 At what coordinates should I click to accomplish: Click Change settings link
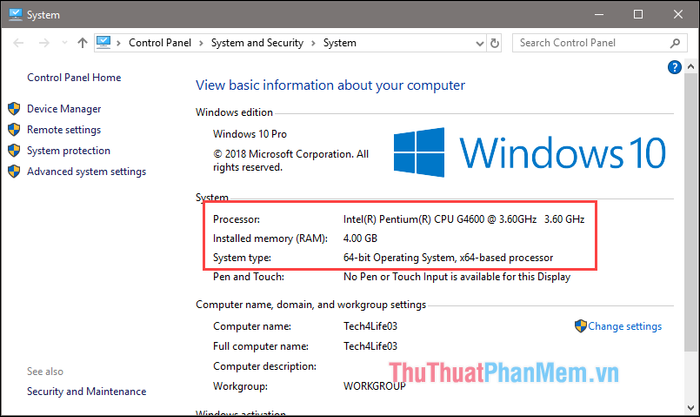click(625, 326)
